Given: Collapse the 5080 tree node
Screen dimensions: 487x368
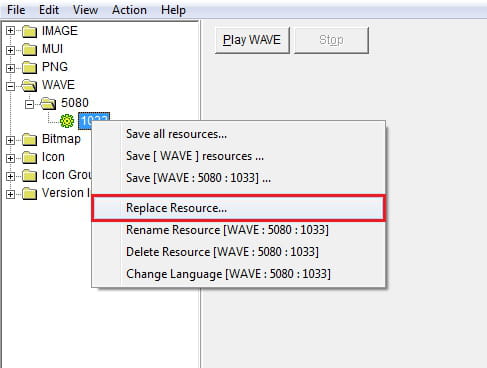Looking at the screenshot, I should [29, 104].
